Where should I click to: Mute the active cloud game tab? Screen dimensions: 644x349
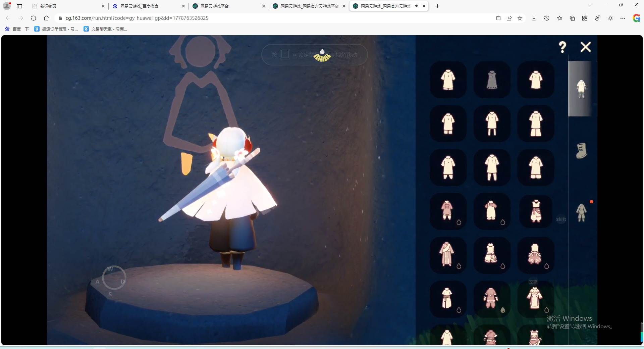click(x=417, y=6)
